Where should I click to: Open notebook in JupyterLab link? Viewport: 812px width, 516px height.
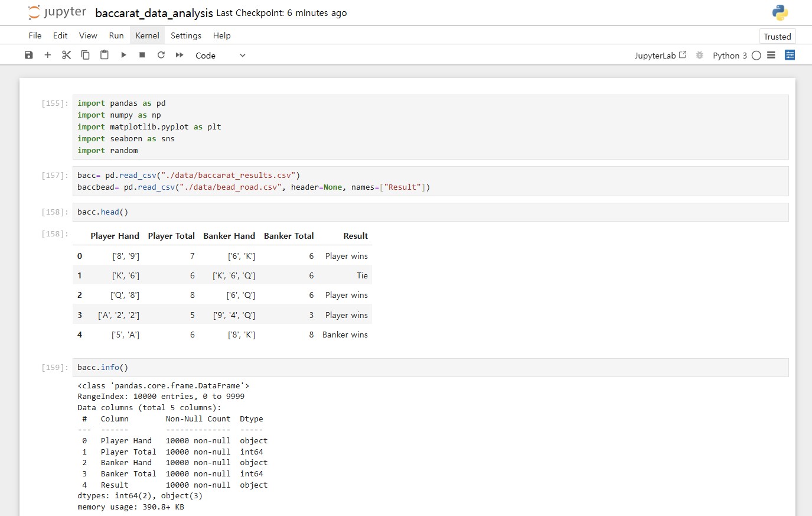click(x=660, y=56)
